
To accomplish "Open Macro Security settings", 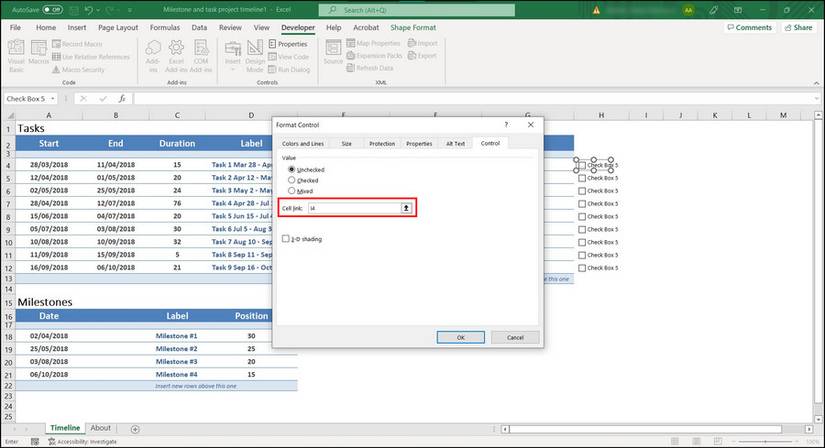I will point(78,69).
